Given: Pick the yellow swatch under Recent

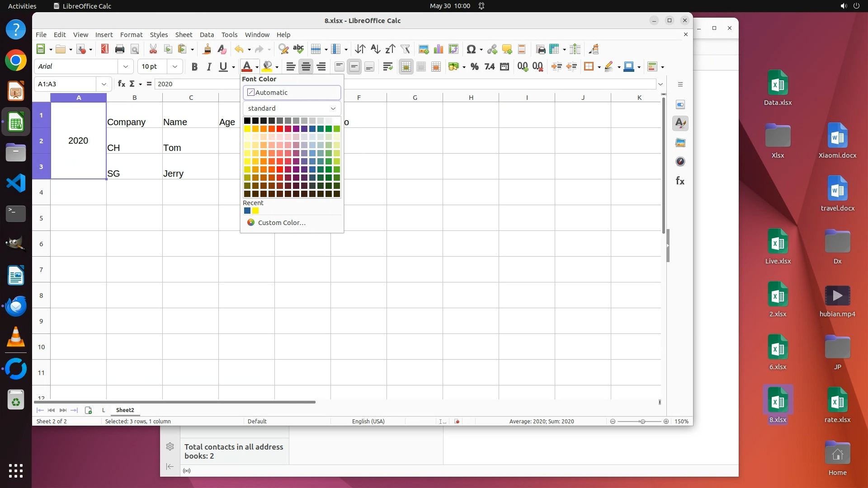Looking at the screenshot, I should click(255, 211).
